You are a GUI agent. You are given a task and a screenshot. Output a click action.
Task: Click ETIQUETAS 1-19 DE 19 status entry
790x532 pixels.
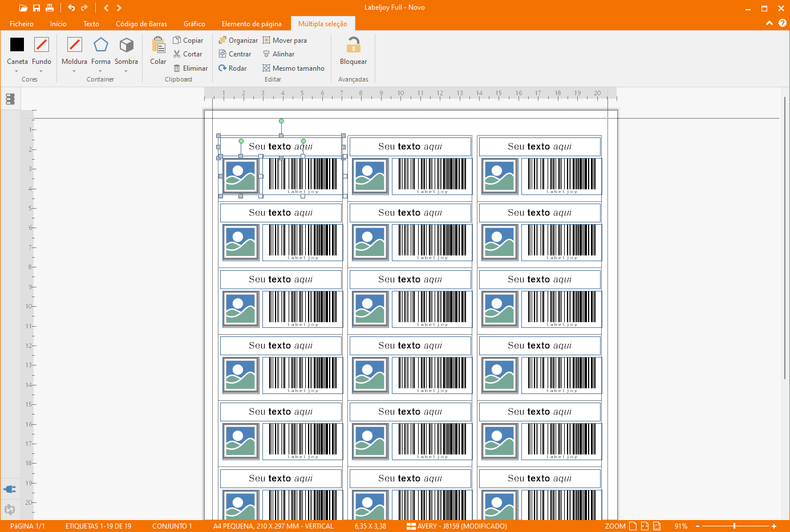(x=98, y=526)
